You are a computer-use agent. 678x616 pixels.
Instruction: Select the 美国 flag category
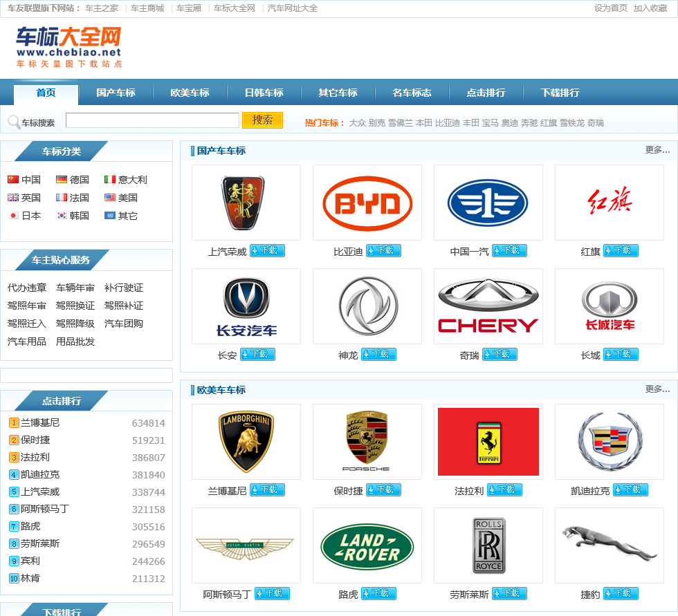tap(121, 198)
